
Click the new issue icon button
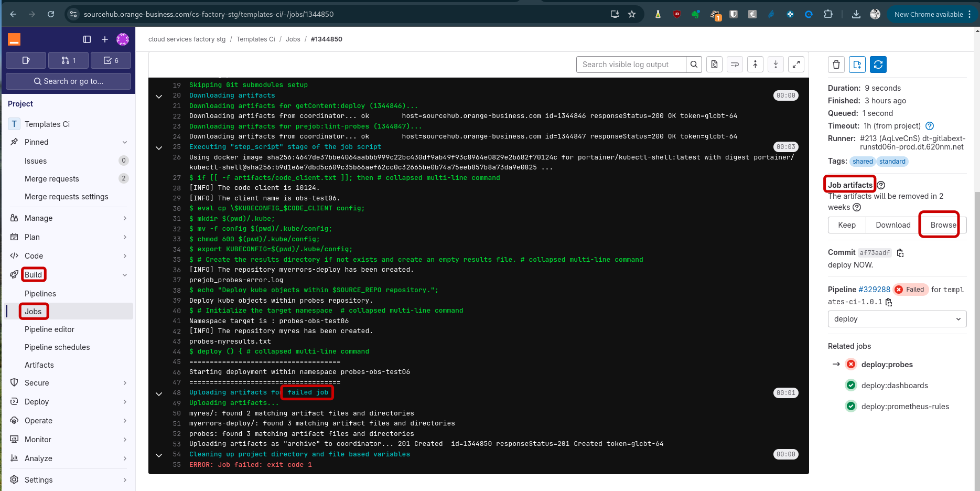(857, 65)
